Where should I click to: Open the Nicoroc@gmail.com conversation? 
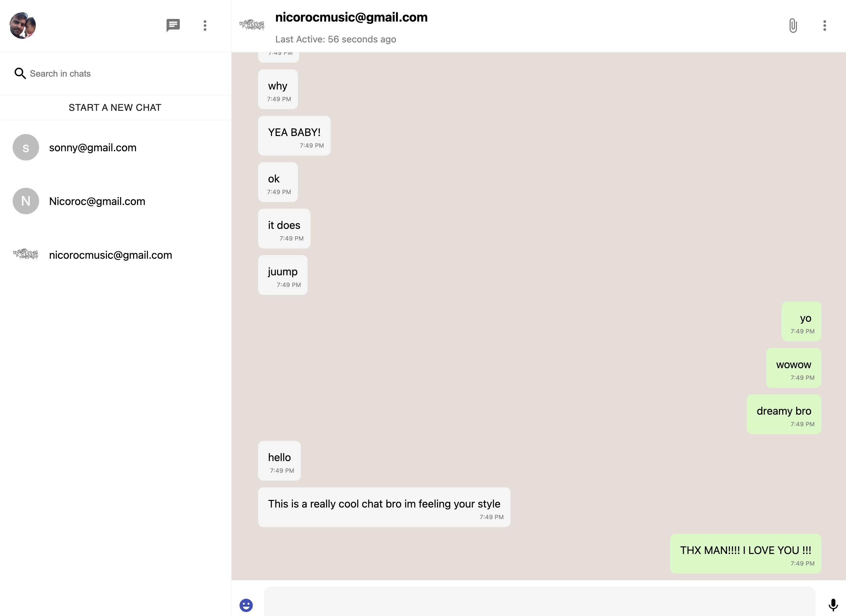[x=97, y=201]
